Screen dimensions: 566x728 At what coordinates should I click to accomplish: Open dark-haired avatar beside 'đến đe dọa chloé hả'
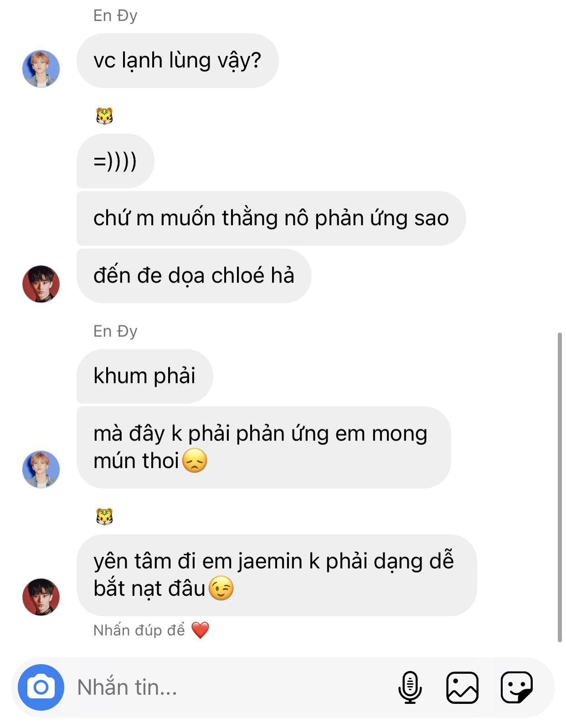pyautogui.click(x=41, y=284)
